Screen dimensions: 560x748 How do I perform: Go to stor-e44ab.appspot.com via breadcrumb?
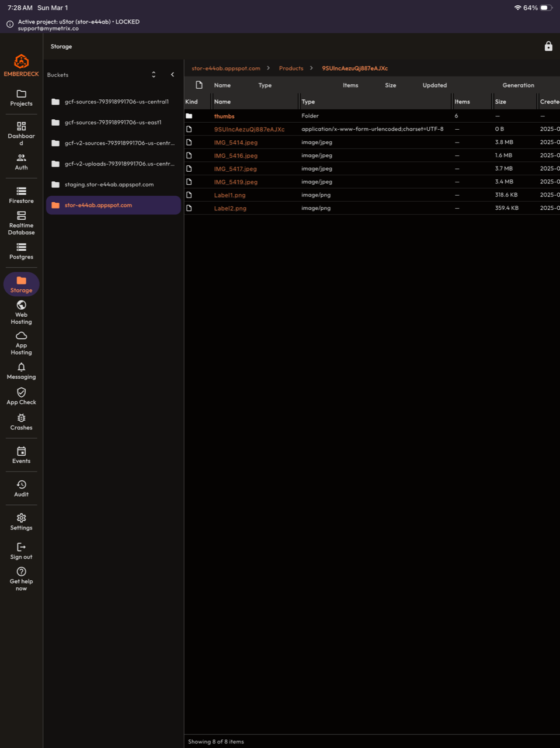(x=225, y=68)
